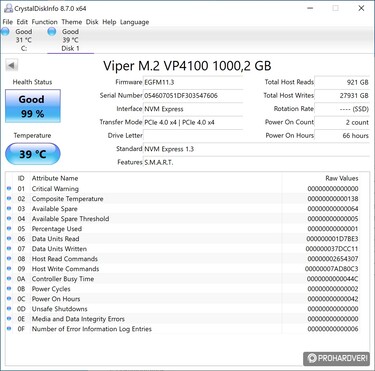Click Rotation Rate value ---- (SSD)
This screenshot has height=371, width=375.
(342, 109)
